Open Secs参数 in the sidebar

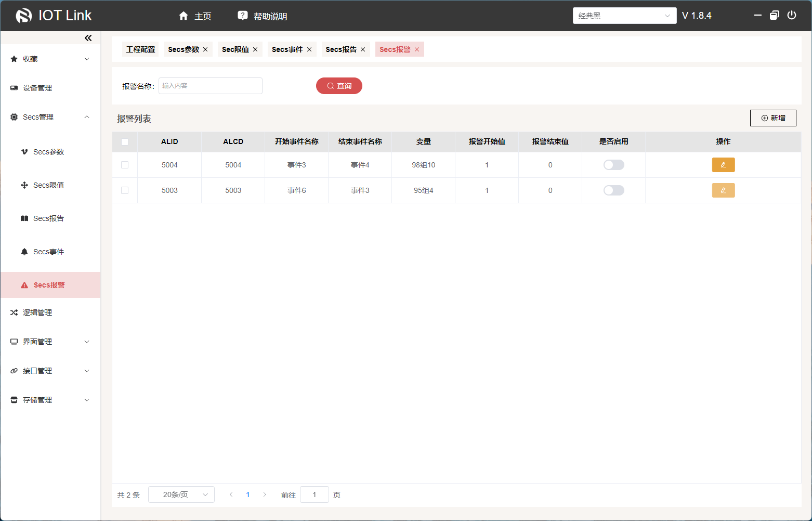click(50, 152)
